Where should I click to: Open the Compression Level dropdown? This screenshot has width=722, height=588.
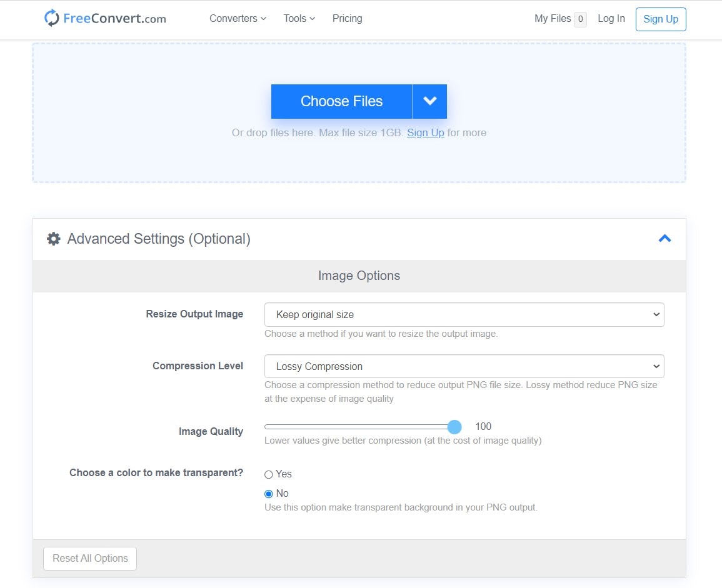coord(464,366)
